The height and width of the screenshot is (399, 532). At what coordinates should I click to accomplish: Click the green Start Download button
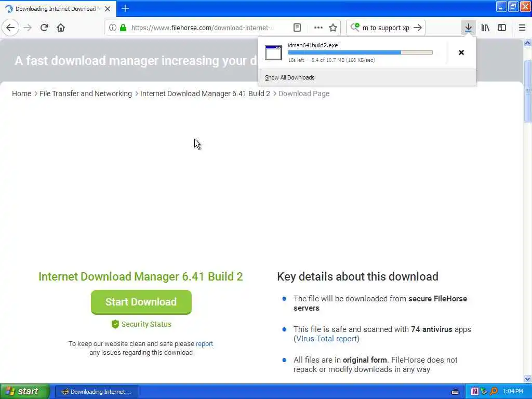click(x=141, y=302)
